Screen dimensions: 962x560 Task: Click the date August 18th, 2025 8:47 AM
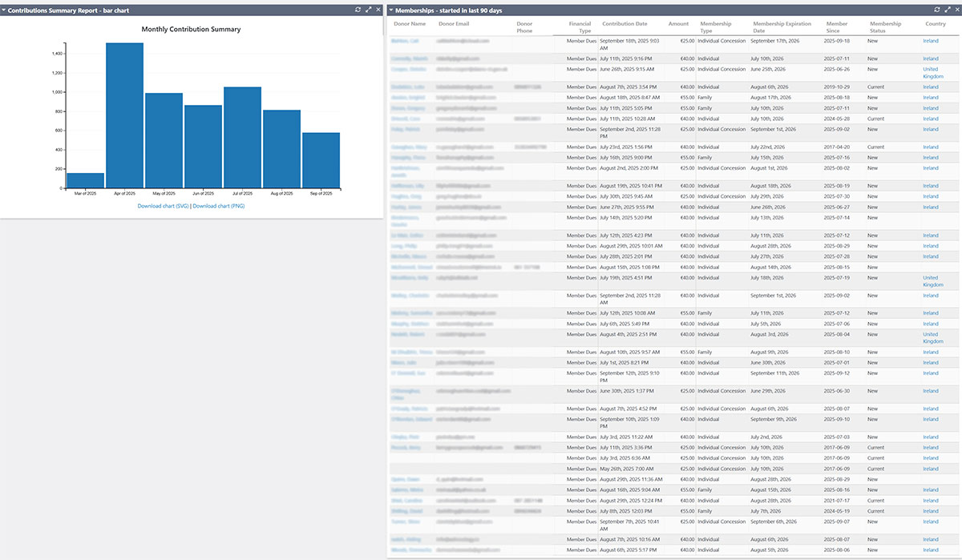[629, 97]
